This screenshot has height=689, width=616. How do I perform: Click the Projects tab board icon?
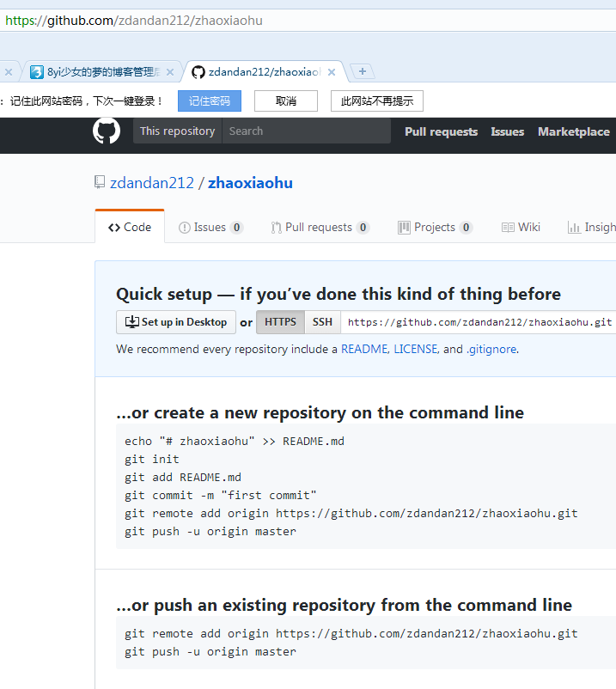click(x=404, y=227)
